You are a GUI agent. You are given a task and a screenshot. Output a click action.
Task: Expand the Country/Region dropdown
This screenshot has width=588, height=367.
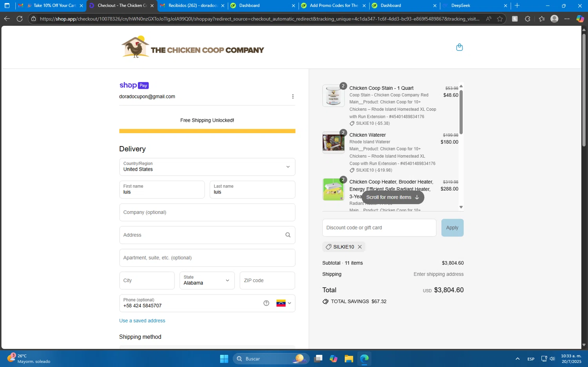coord(207,167)
